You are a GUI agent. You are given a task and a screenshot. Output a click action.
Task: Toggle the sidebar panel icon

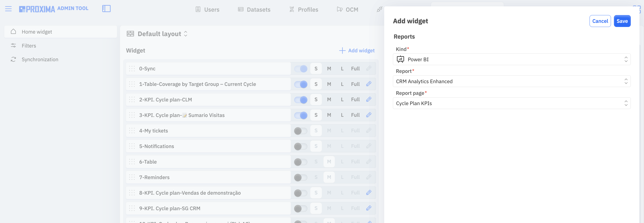(x=106, y=9)
